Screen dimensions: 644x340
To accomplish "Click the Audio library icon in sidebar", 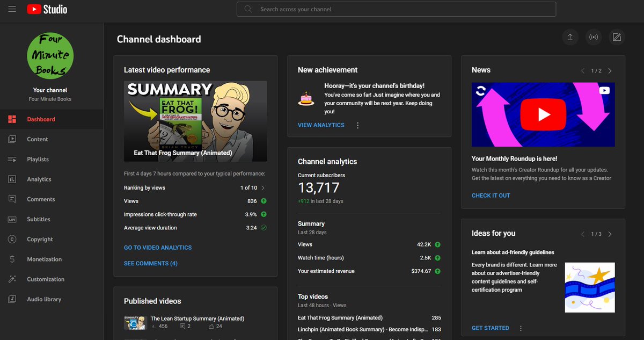I will tap(12, 299).
